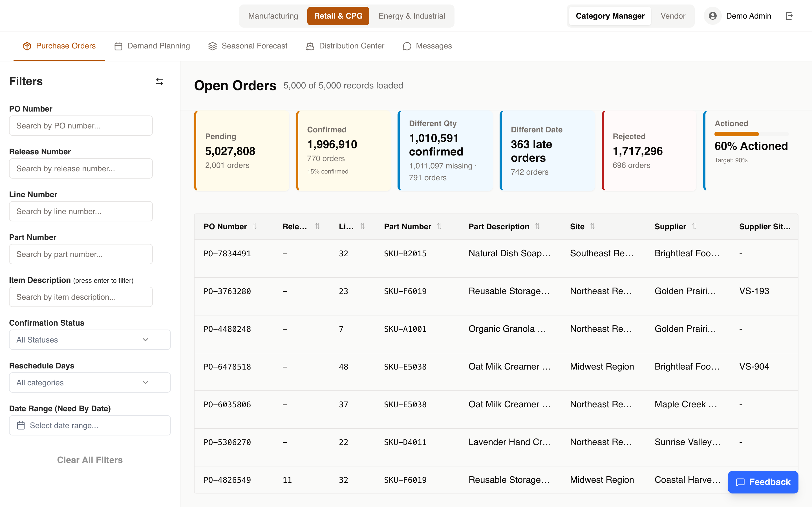Sort by Supplier column arrows
This screenshot has height=507, width=812.
[694, 226]
